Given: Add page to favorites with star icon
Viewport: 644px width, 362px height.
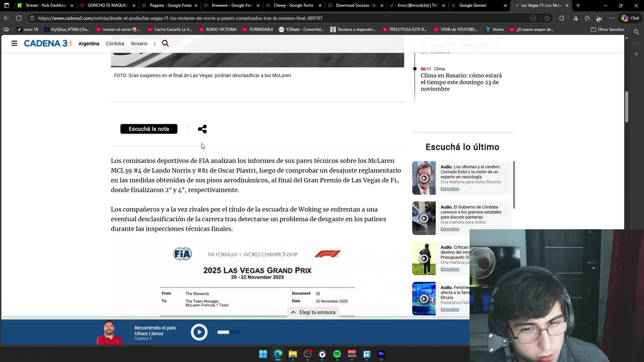Looking at the screenshot, I should [547, 18].
